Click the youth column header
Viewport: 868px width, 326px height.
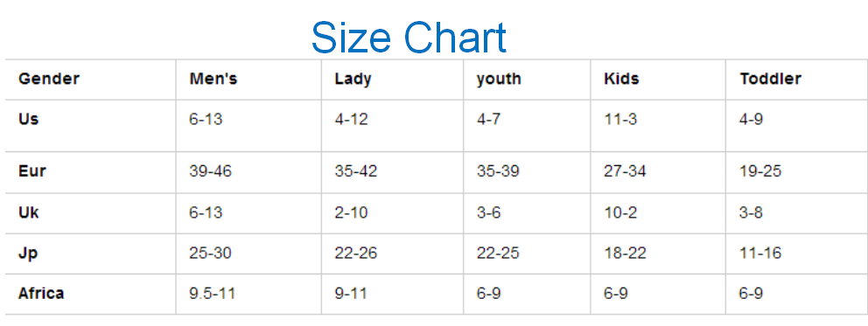(x=527, y=80)
